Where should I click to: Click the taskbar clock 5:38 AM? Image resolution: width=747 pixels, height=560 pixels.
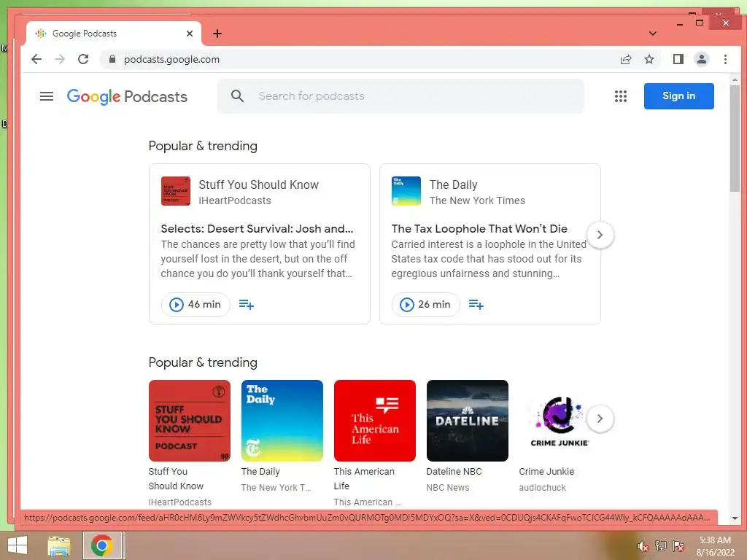coord(715,540)
